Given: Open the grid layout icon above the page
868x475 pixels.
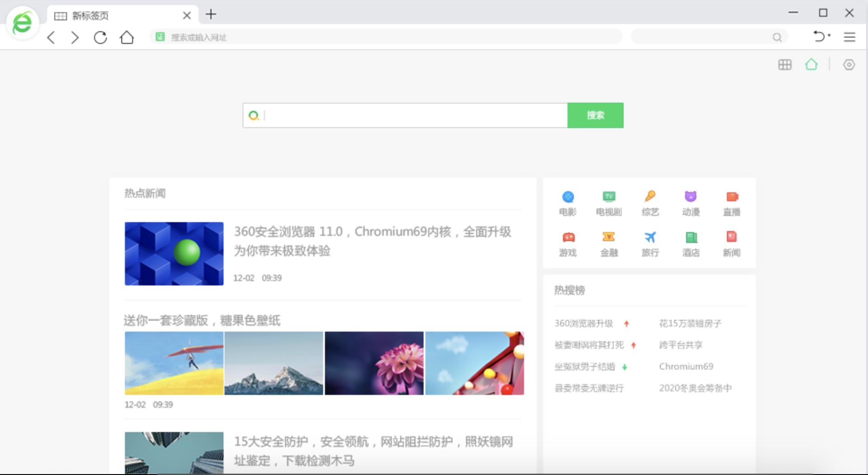Looking at the screenshot, I should (x=785, y=65).
